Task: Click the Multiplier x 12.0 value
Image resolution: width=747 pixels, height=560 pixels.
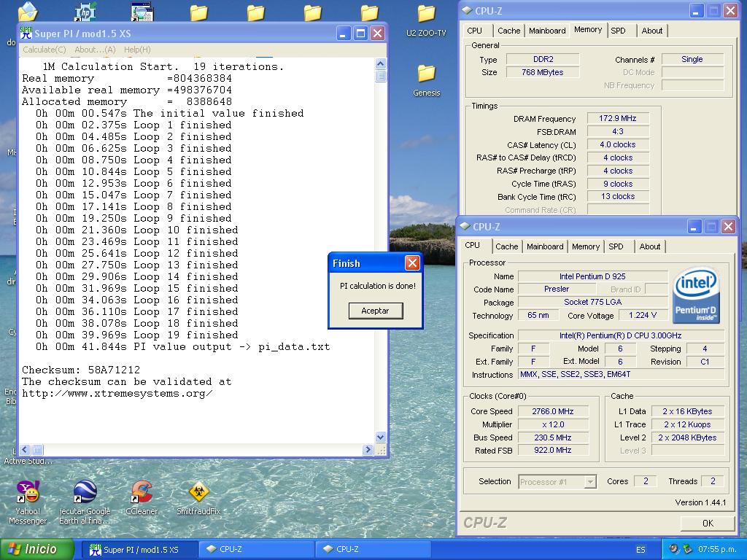Action: pos(553,424)
